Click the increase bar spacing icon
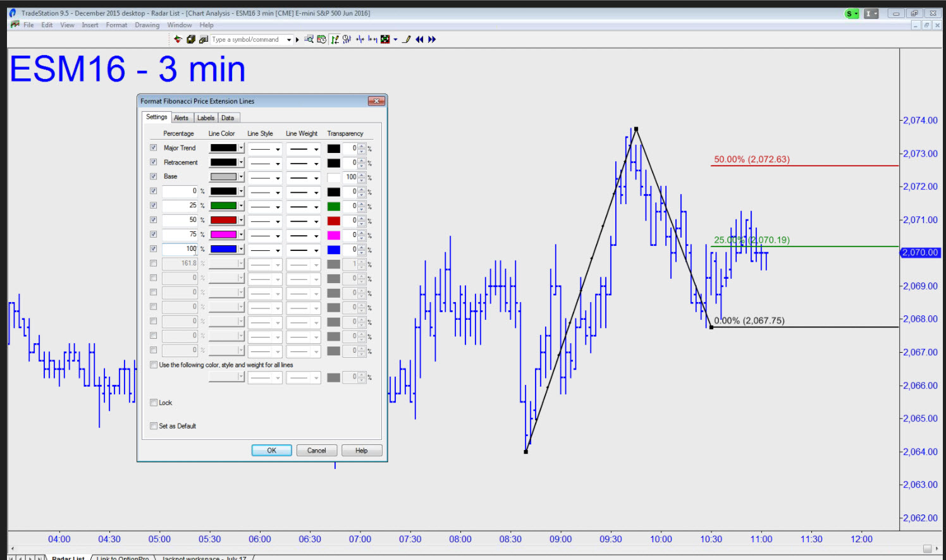The image size is (946, 560). (x=372, y=39)
